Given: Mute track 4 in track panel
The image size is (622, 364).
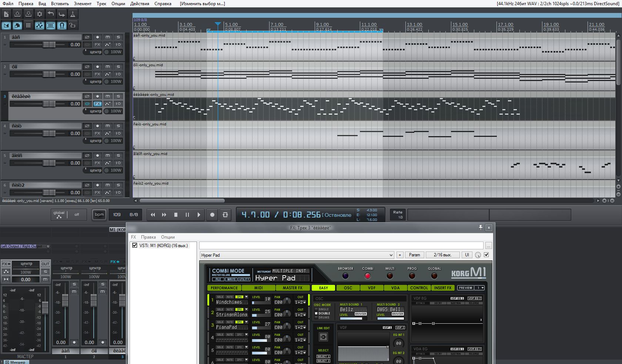Looking at the screenshot, I should point(108,126).
